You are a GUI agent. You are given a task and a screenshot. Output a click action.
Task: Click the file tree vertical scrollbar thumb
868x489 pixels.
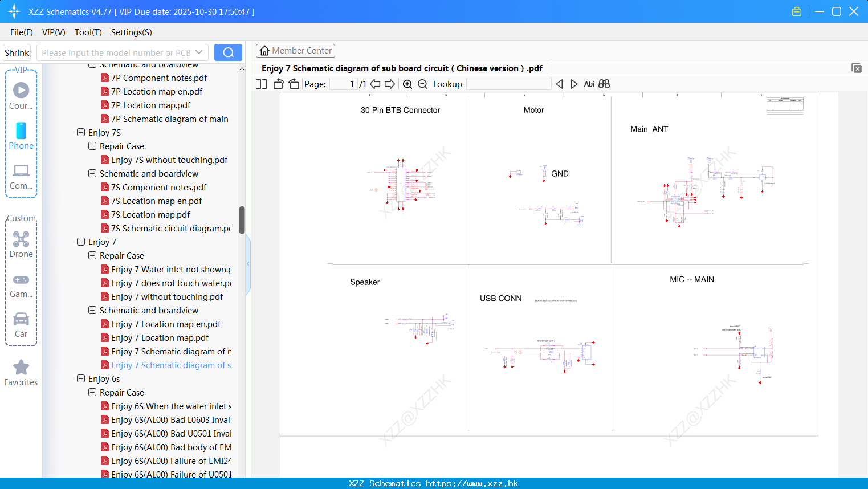tap(242, 220)
